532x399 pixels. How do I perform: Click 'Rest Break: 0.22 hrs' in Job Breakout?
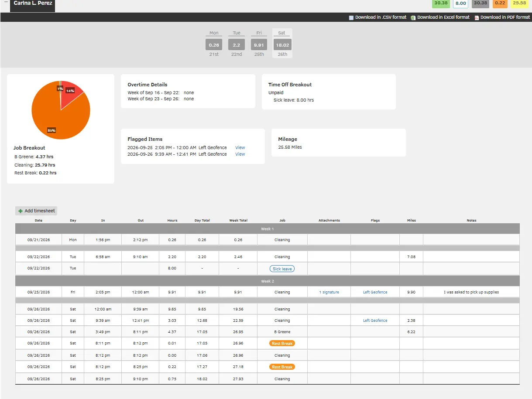coord(35,173)
